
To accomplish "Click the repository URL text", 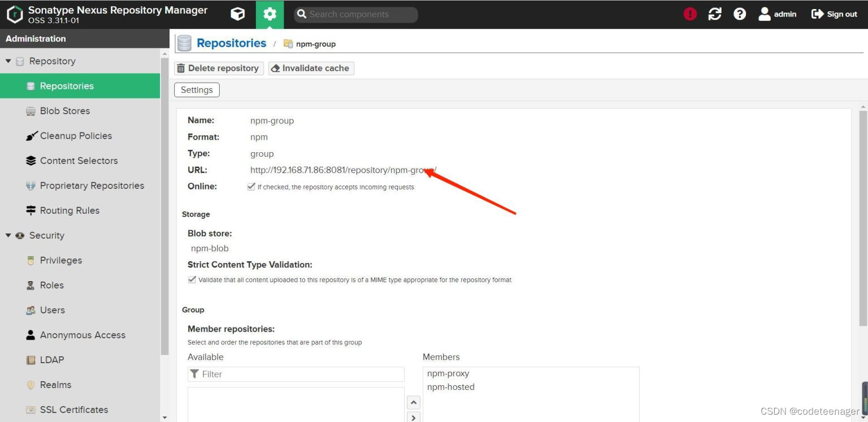I will tap(344, 170).
